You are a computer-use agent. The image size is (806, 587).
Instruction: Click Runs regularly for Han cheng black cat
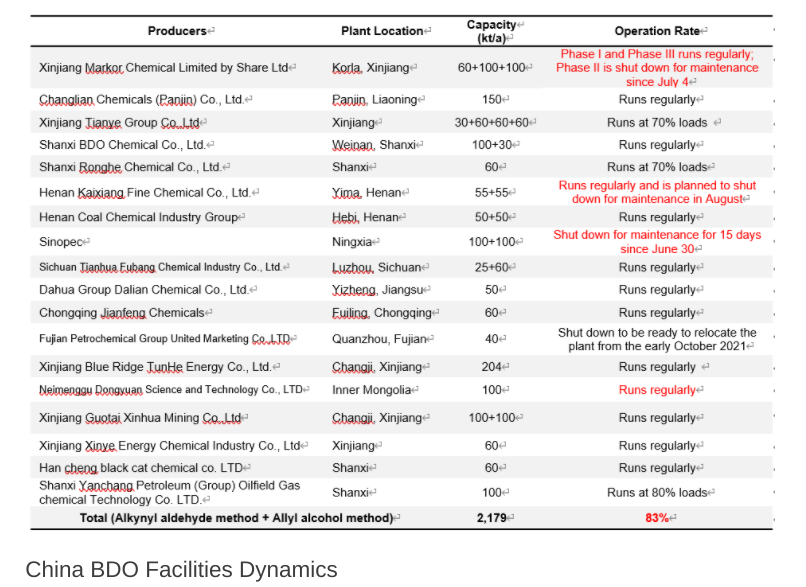coord(657,468)
